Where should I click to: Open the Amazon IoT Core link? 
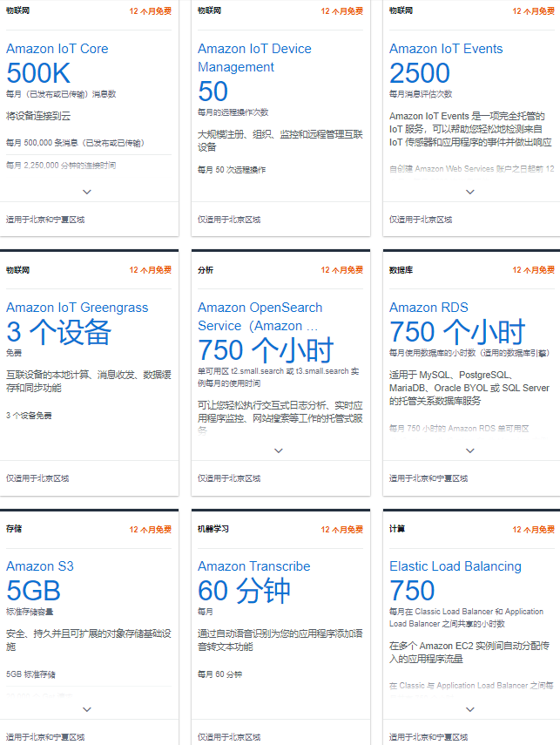tap(57, 49)
